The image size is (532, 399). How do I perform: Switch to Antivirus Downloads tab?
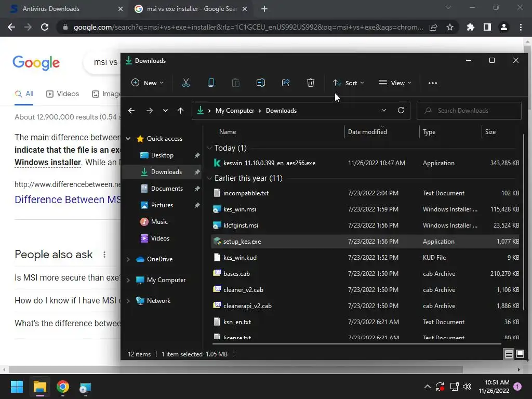point(64,9)
